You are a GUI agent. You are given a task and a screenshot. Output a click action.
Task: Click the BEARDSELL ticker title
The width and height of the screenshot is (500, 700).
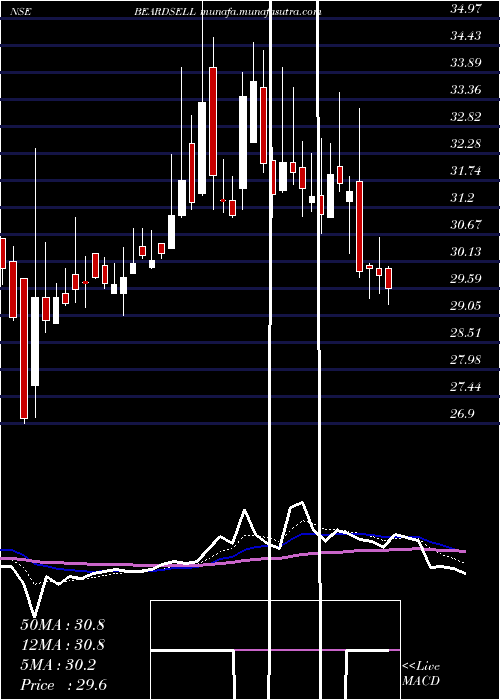(165, 12)
